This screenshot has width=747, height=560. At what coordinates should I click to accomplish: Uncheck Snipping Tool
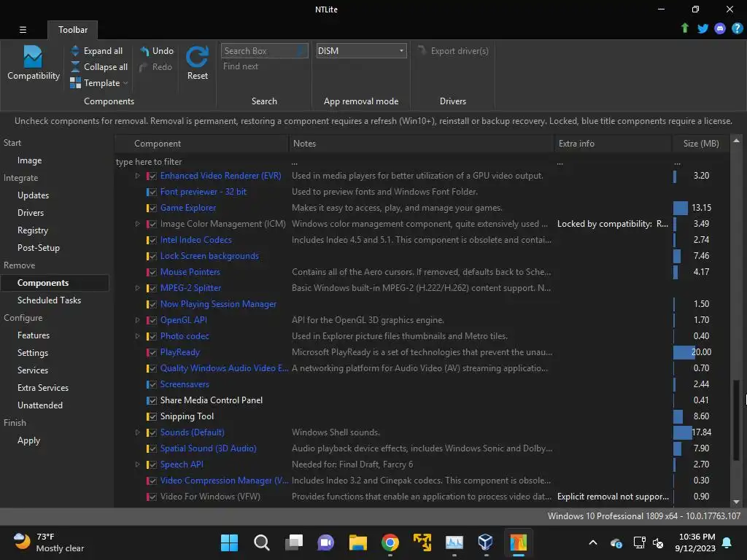pyautogui.click(x=152, y=416)
